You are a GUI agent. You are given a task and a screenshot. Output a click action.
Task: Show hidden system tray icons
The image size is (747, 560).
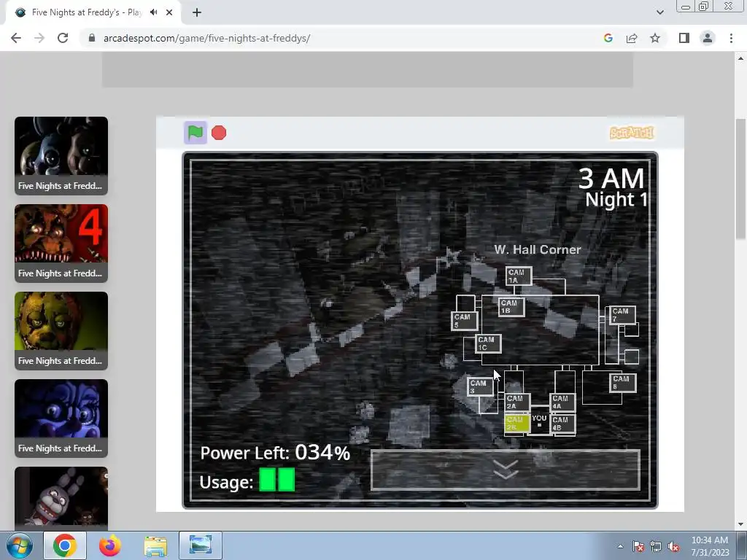tap(620, 546)
